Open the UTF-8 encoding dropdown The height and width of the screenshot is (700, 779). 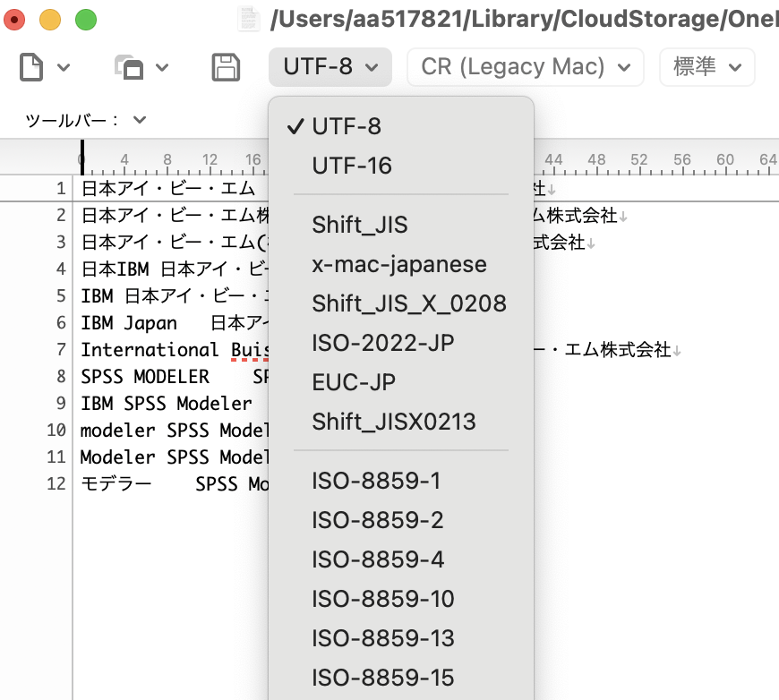point(330,67)
